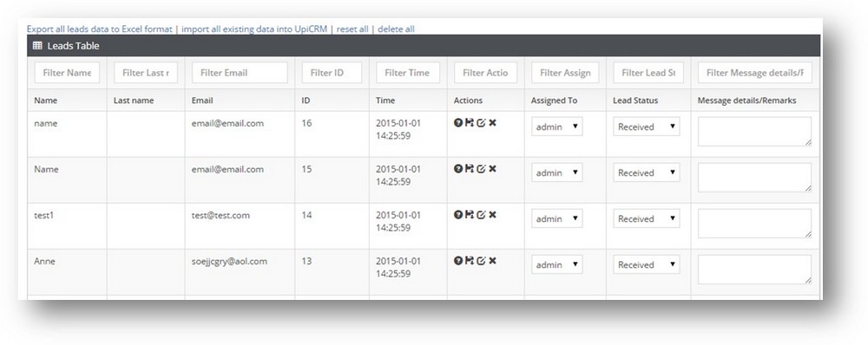The height and width of the screenshot is (345, 868).
Task: Click the reset all link
Action: point(352,29)
